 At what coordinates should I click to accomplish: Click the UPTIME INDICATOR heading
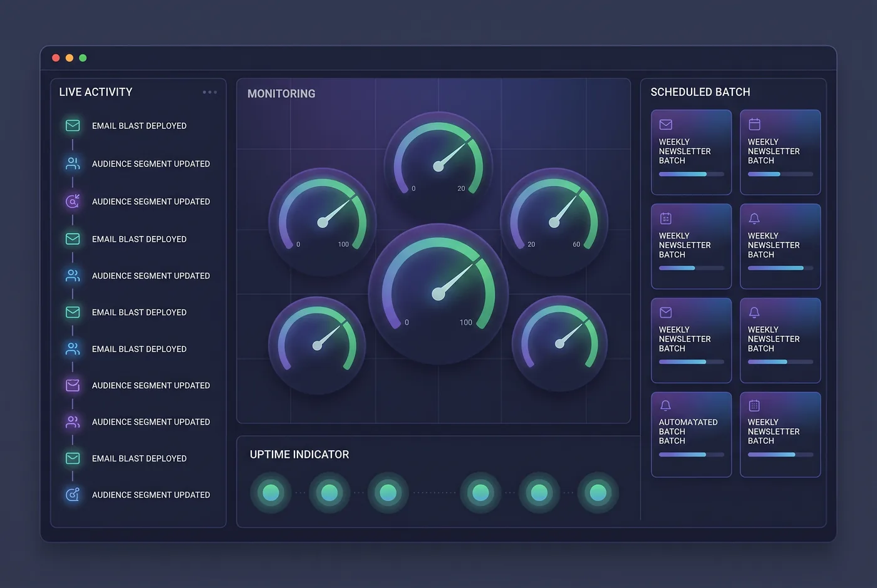[299, 455]
